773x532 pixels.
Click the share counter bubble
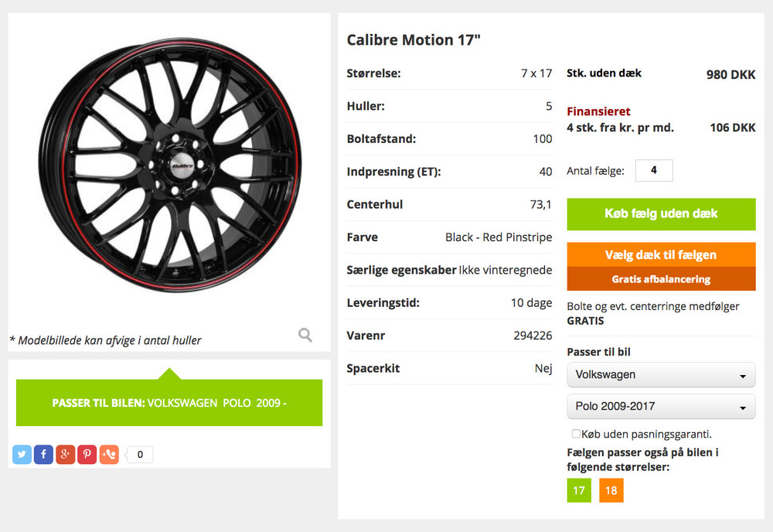[x=140, y=455]
